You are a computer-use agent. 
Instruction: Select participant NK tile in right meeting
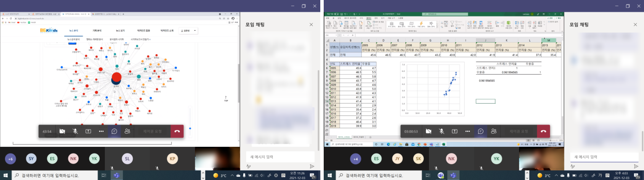click(x=451, y=159)
